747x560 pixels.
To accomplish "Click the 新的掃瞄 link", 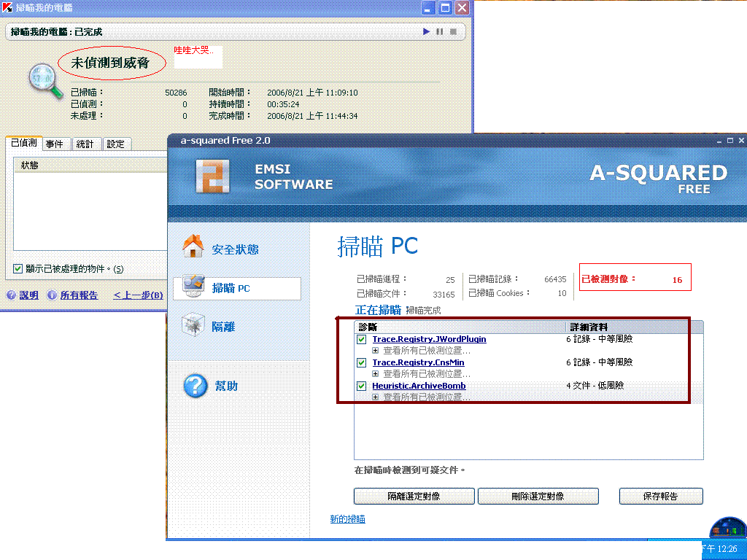I will click(x=347, y=519).
